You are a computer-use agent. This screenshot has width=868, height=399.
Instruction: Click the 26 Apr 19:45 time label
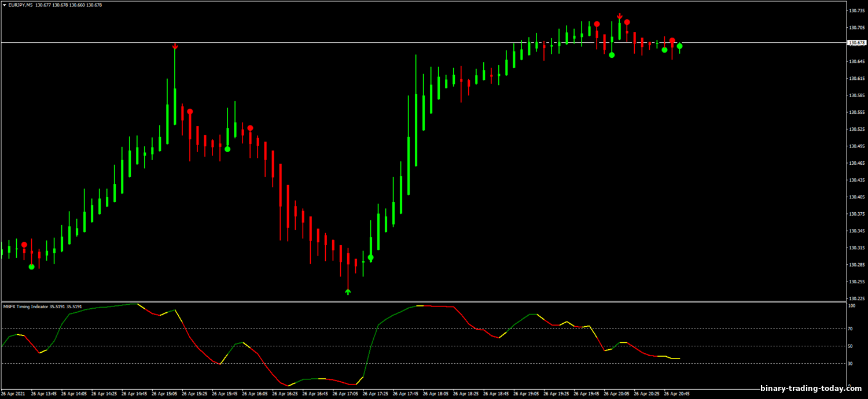click(586, 393)
